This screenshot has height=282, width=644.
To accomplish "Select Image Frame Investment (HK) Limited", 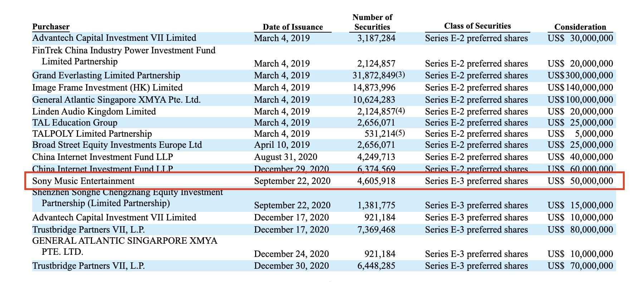I will pyautogui.click(x=107, y=88).
